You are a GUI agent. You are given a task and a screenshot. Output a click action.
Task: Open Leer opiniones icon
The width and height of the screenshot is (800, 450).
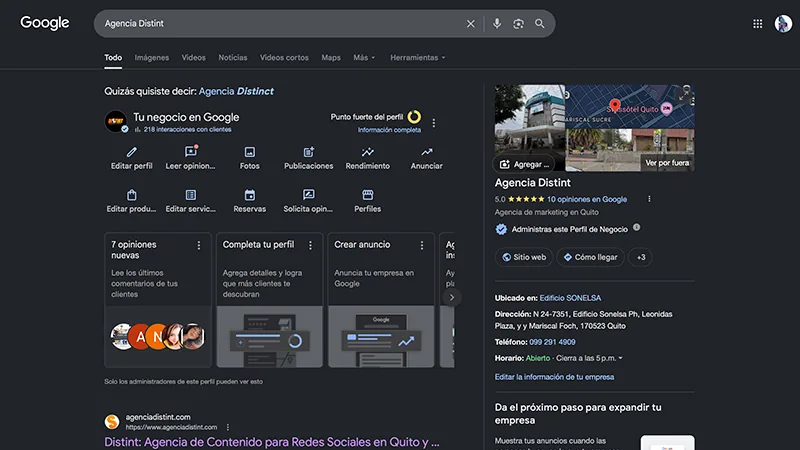click(191, 152)
